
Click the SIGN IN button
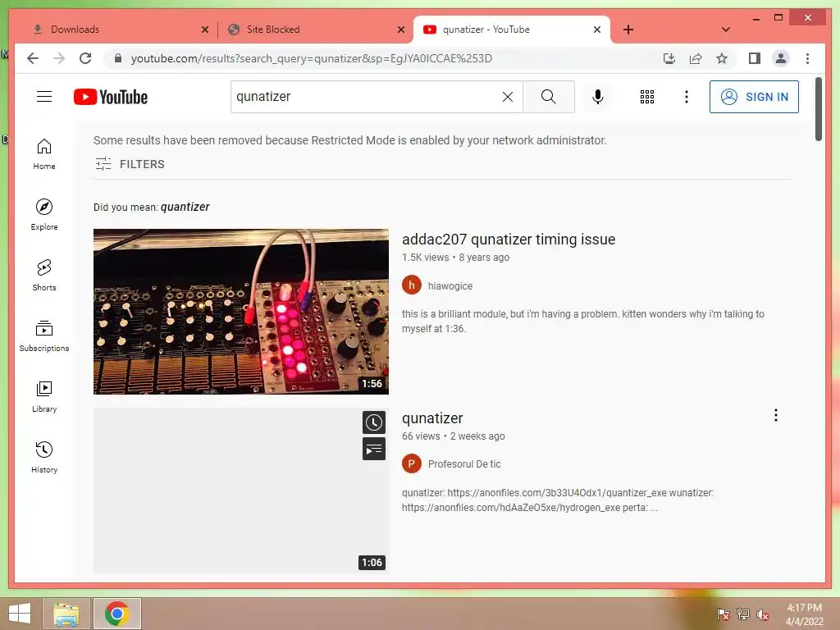(754, 97)
